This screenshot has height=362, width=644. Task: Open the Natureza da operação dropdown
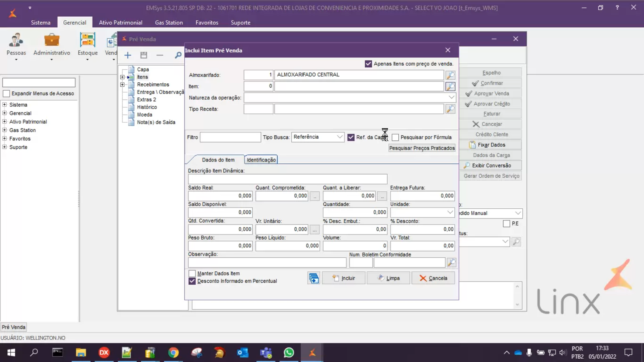pyautogui.click(x=451, y=98)
